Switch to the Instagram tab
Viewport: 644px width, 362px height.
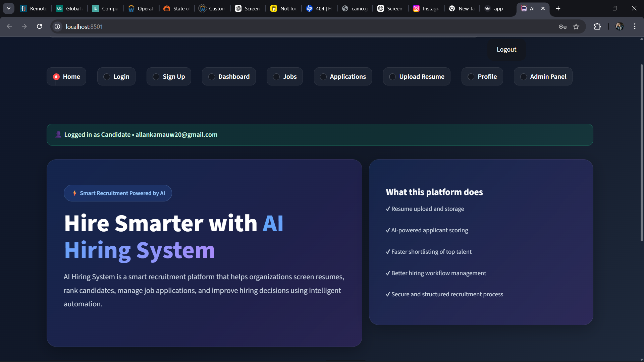point(426,8)
